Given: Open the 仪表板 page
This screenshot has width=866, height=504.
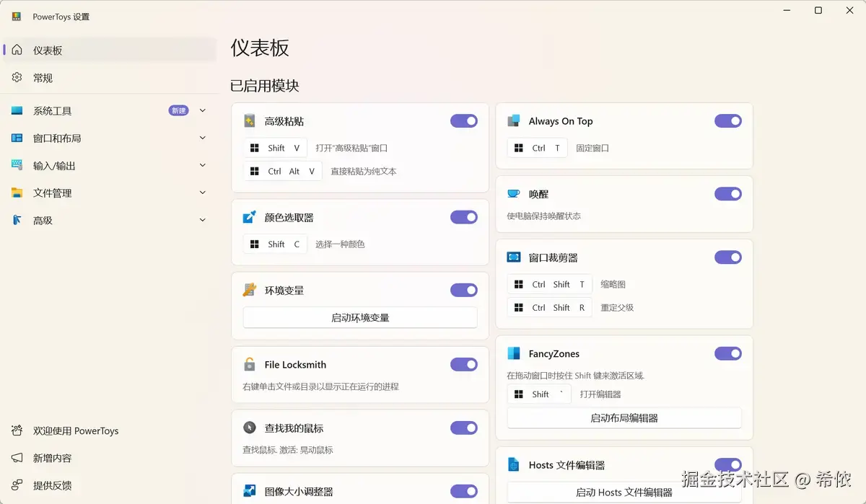Looking at the screenshot, I should [x=110, y=50].
